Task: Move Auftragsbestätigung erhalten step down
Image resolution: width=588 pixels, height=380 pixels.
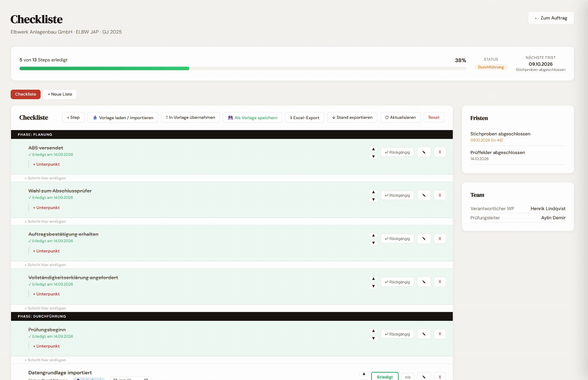Action: [373, 243]
